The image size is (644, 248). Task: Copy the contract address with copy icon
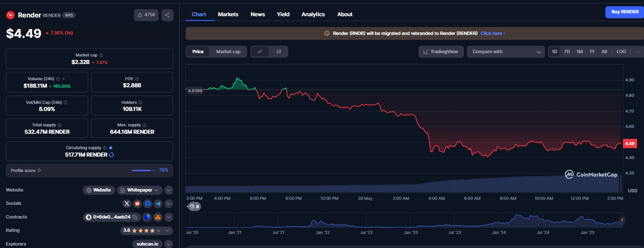pyautogui.click(x=135, y=217)
